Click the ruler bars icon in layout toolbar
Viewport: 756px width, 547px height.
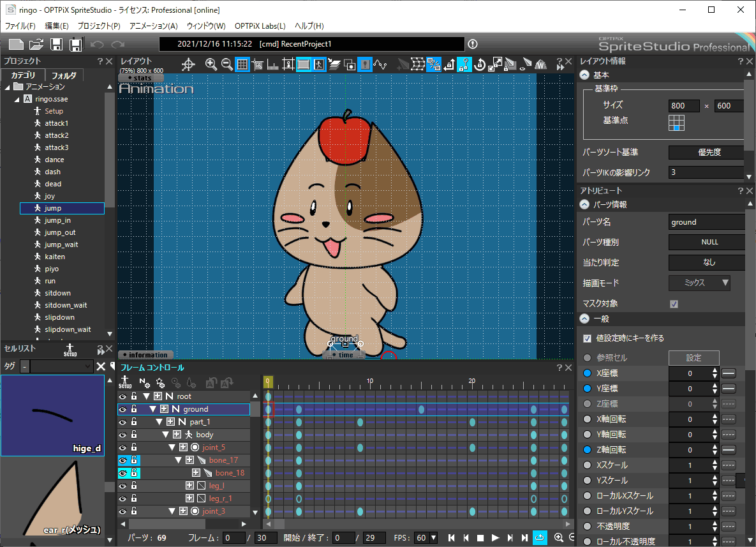pos(273,64)
